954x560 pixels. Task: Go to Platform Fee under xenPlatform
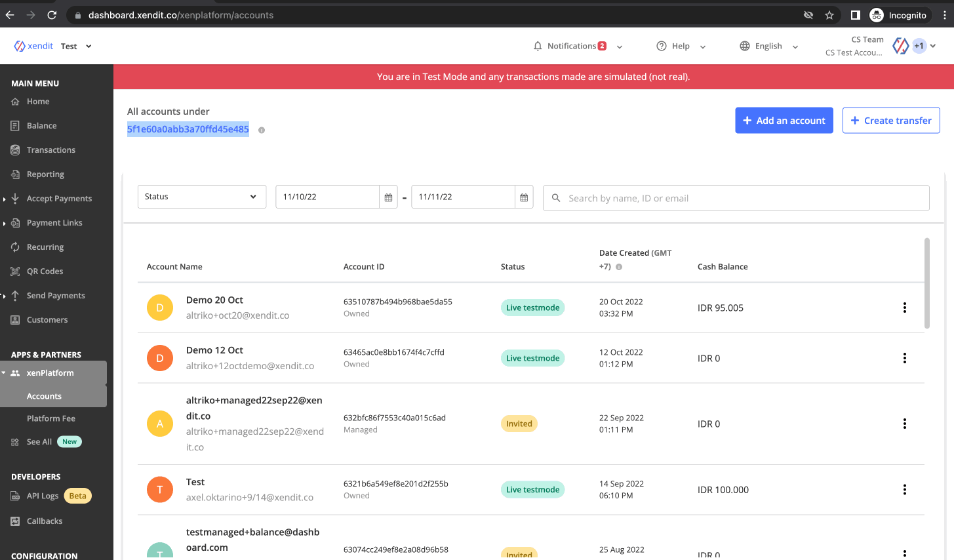51,418
